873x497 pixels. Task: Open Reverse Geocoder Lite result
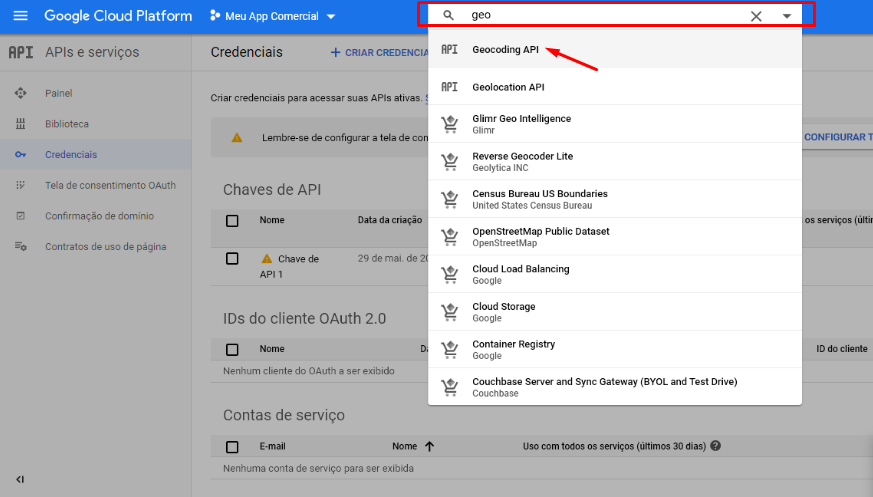tap(615, 161)
